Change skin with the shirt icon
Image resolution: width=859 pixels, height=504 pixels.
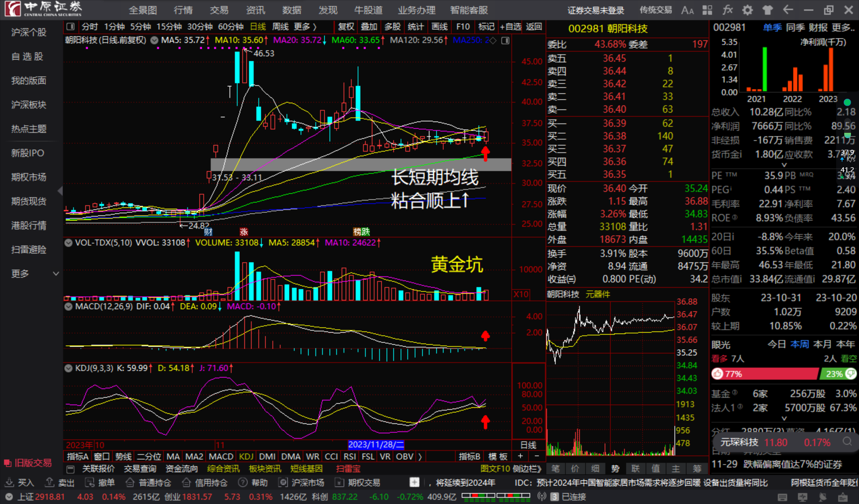pyautogui.click(x=768, y=10)
